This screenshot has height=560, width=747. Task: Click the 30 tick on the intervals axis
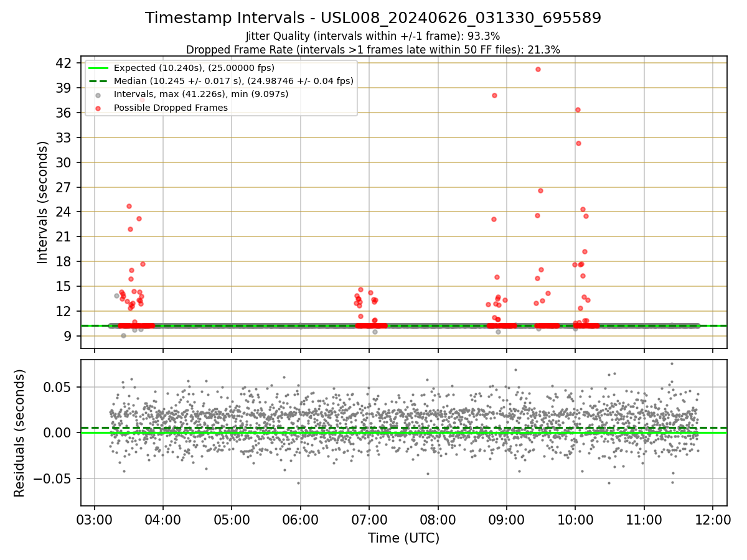pyautogui.click(x=63, y=162)
